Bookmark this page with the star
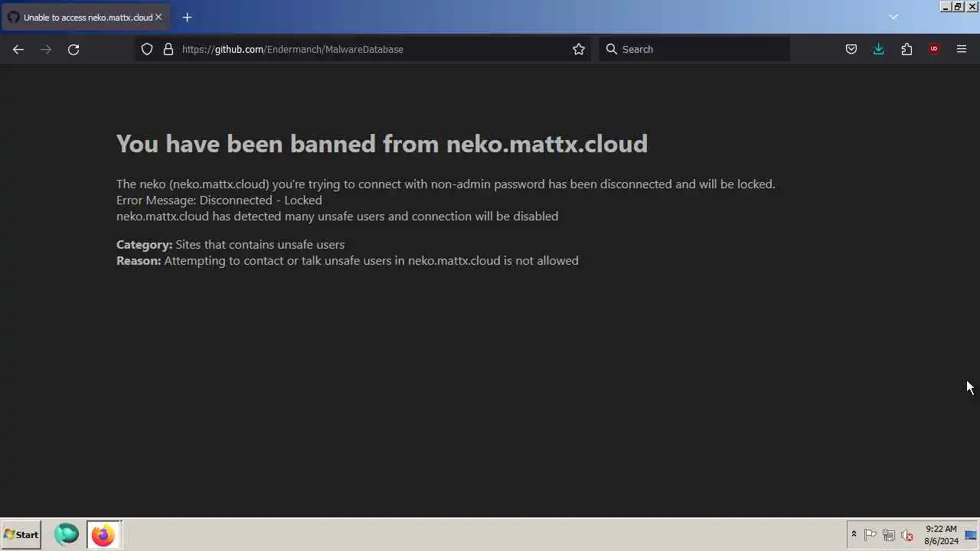 pos(579,49)
